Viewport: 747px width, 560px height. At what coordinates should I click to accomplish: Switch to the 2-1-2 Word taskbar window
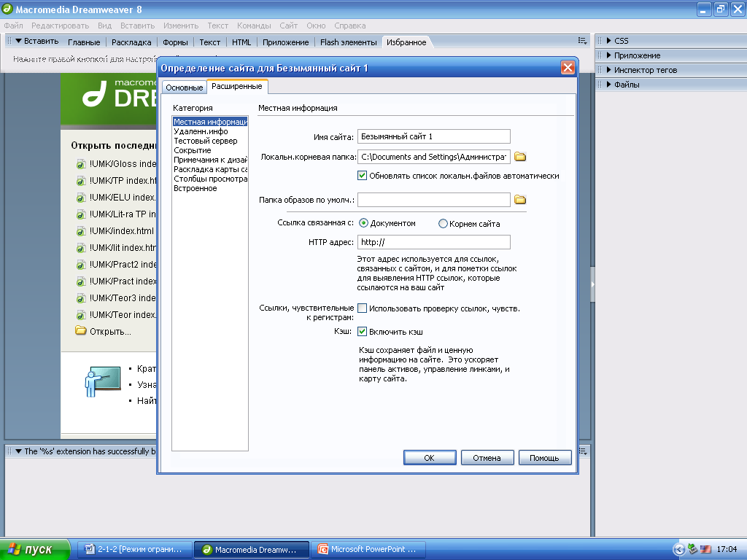tap(135, 549)
